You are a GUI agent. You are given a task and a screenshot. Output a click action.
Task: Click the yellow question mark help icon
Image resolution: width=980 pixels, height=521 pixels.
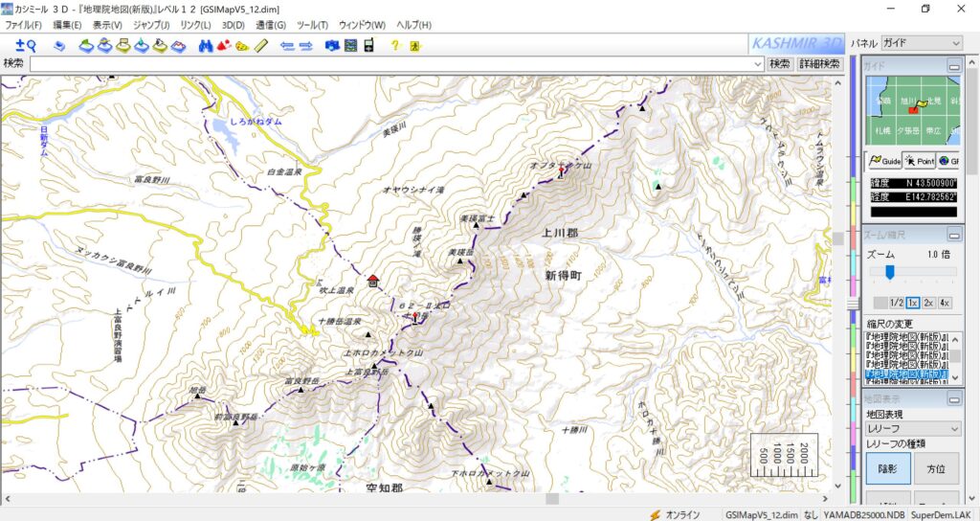coord(395,46)
